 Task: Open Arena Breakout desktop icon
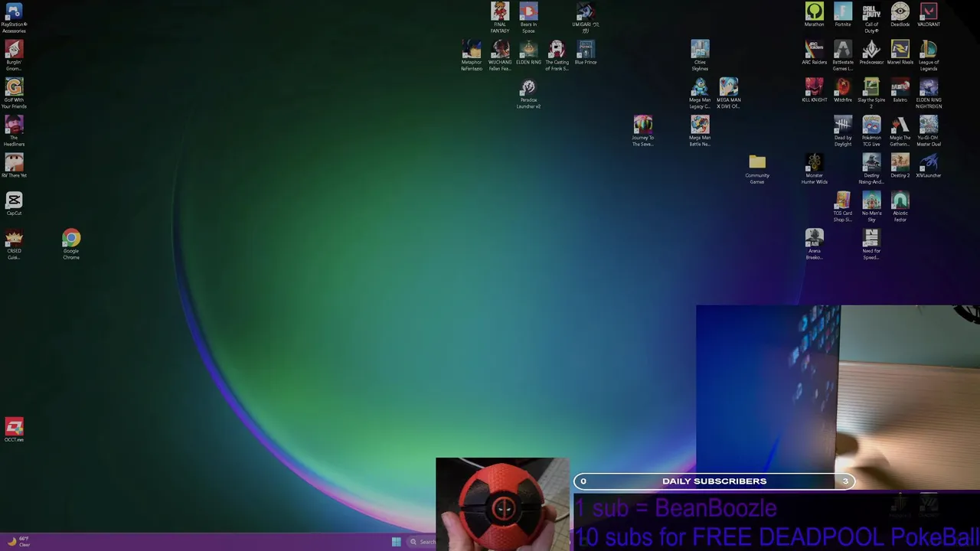pos(815,244)
